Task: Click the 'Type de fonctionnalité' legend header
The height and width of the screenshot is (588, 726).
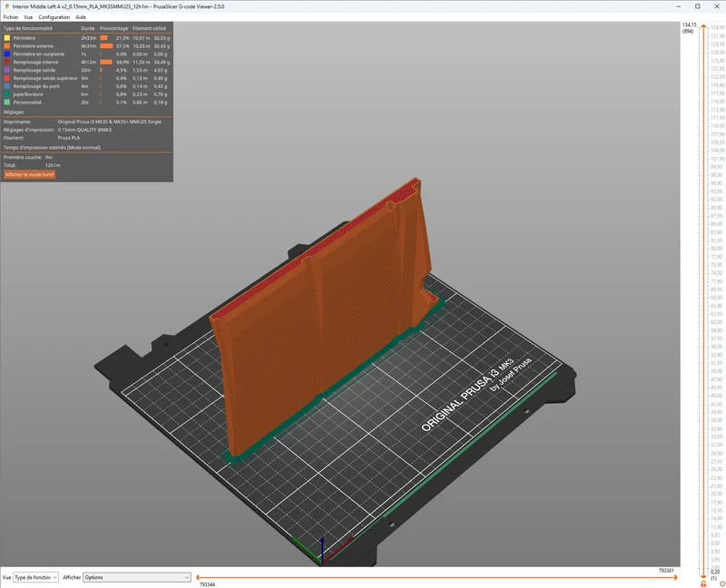Action: 28,28
